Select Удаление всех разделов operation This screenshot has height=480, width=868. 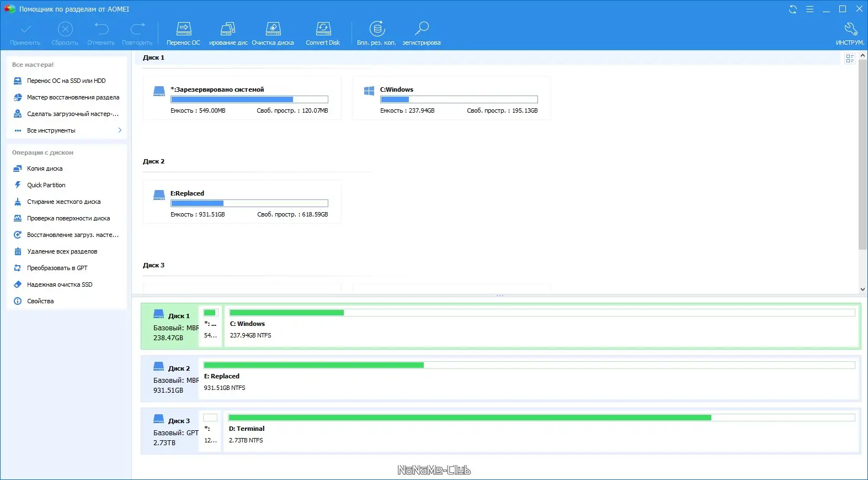pyautogui.click(x=67, y=251)
